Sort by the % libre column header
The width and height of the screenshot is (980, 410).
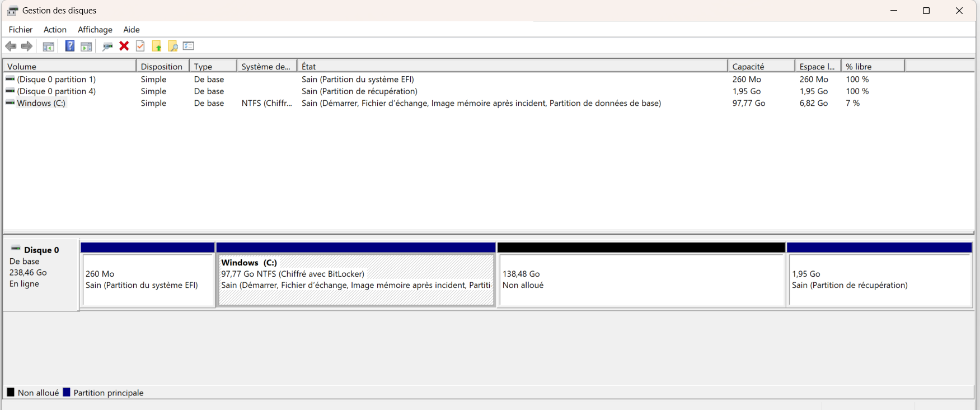point(873,66)
